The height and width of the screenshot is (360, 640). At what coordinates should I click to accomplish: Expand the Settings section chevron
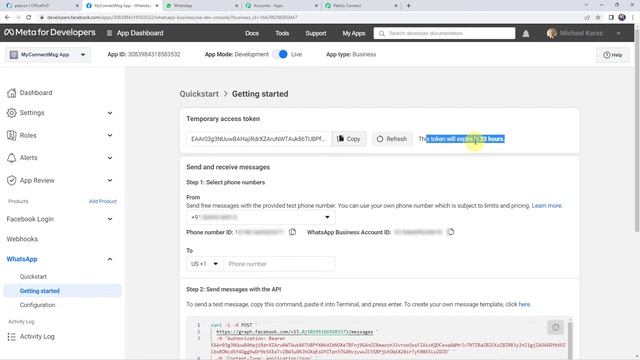point(110,113)
